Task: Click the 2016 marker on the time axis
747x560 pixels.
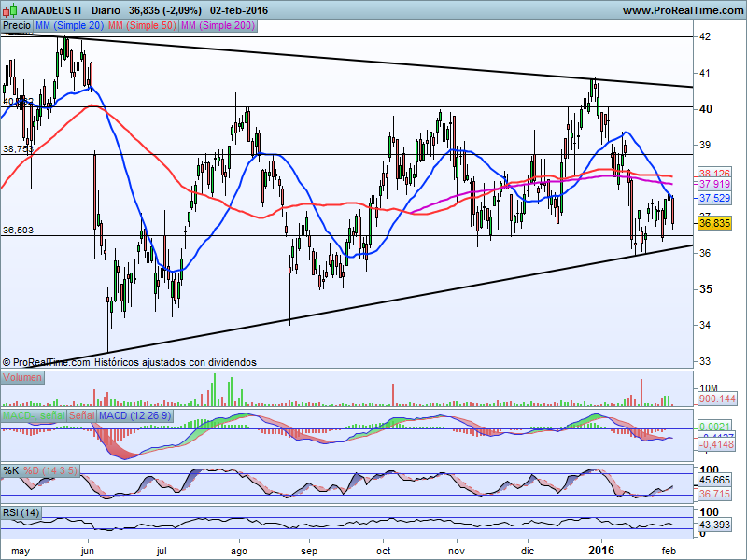Action: pos(601,551)
